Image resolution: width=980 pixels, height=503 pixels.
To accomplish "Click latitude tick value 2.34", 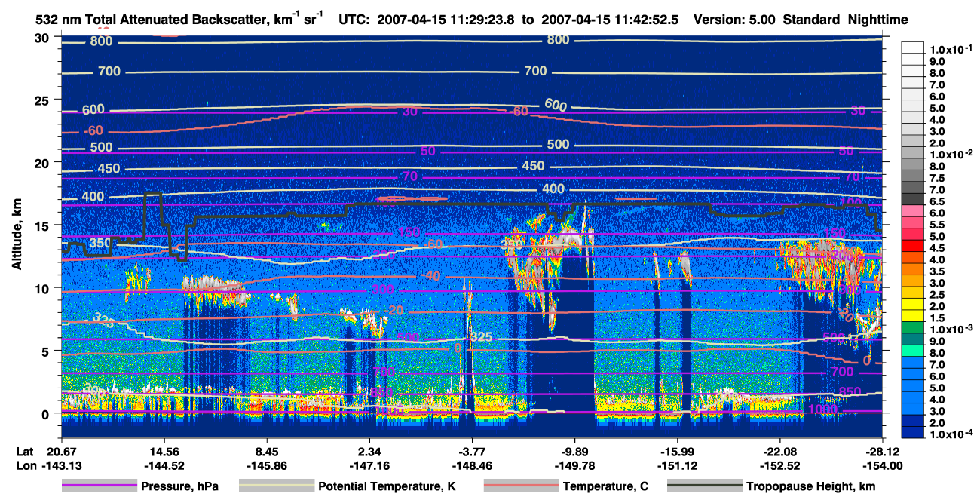I will (369, 451).
